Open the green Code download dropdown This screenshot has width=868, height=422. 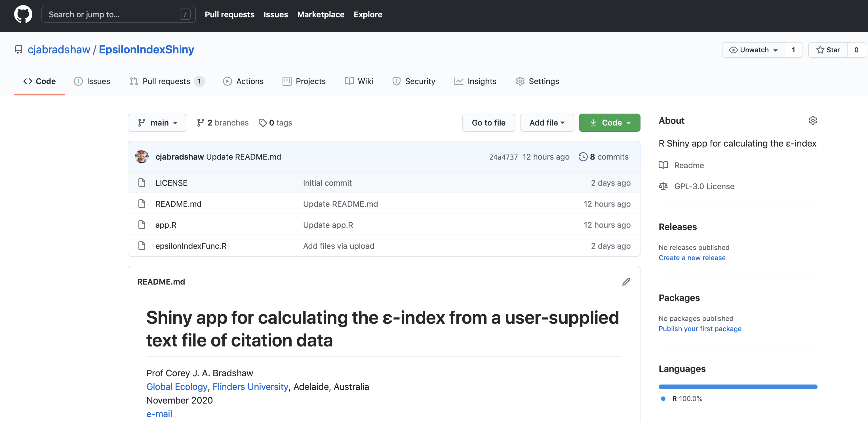pos(609,123)
